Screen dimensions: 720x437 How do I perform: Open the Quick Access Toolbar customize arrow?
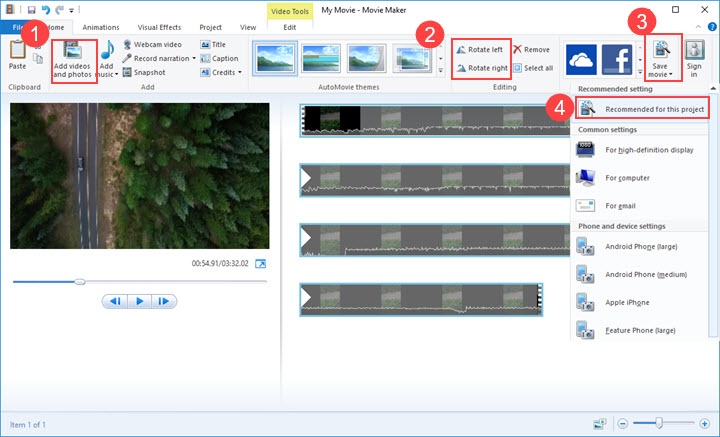tap(72, 10)
